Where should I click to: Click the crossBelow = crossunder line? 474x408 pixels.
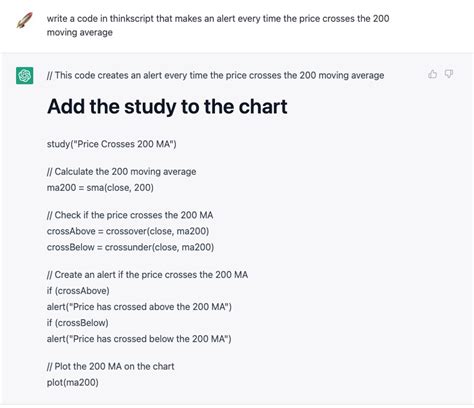(130, 247)
